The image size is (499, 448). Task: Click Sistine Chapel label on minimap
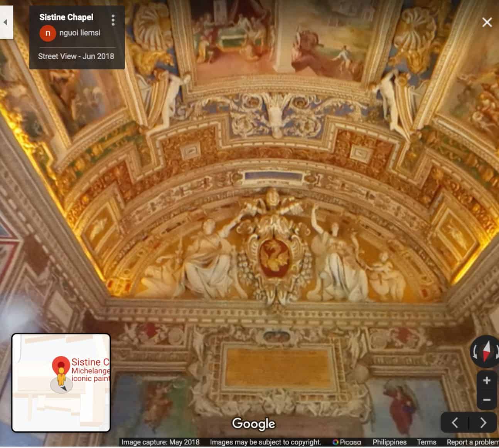click(90, 362)
